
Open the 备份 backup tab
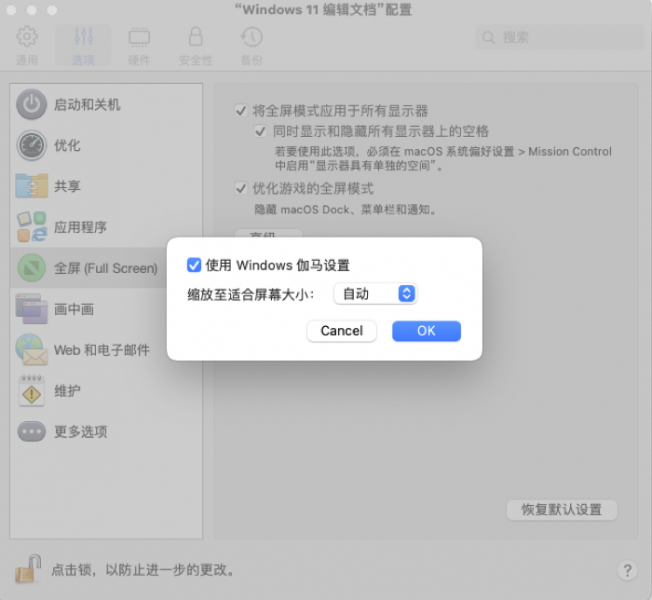tap(252, 45)
